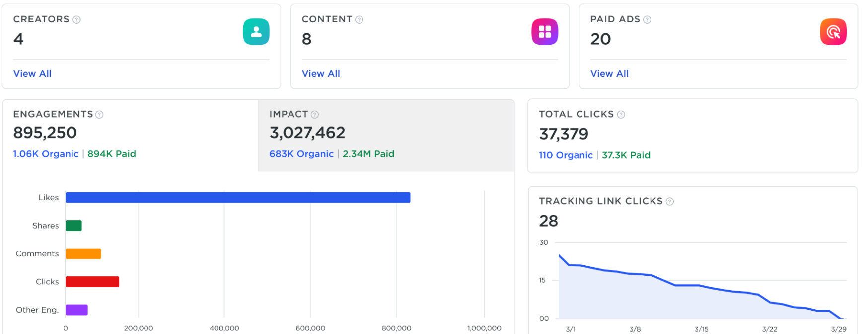
Task: Click the teal Creators person icon
Action: [x=256, y=32]
